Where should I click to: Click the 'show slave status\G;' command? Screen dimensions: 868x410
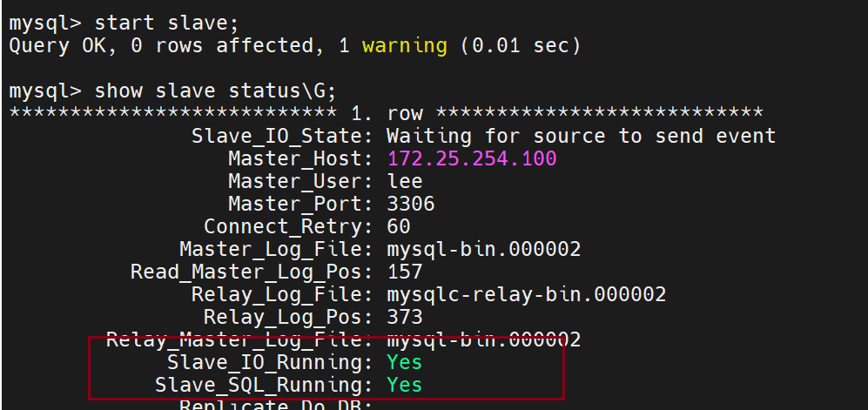coord(215,91)
